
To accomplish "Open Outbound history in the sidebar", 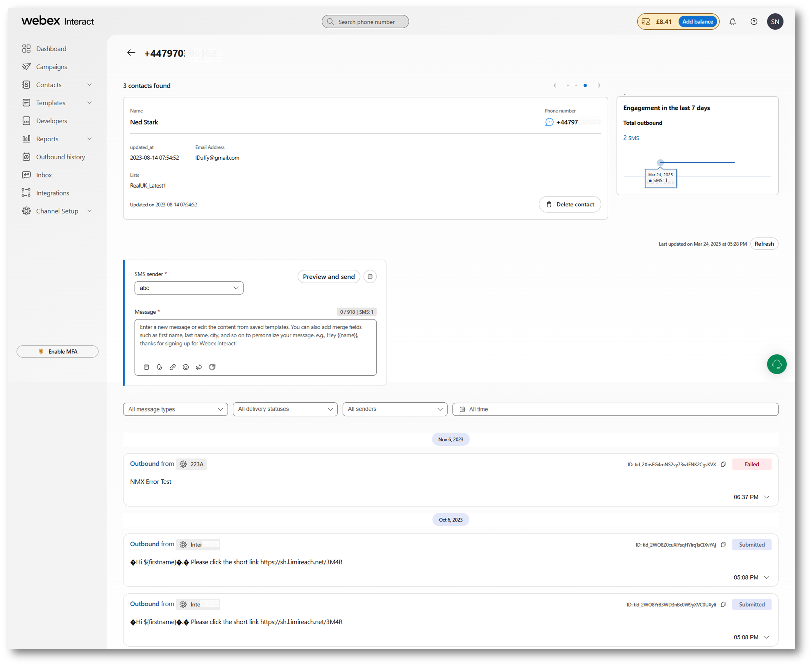I will 60,157.
